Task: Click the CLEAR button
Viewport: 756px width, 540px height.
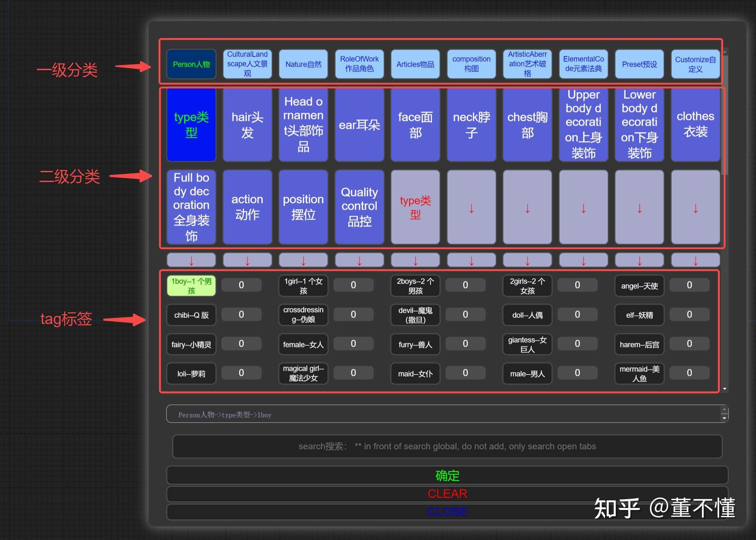Action: coord(447,493)
